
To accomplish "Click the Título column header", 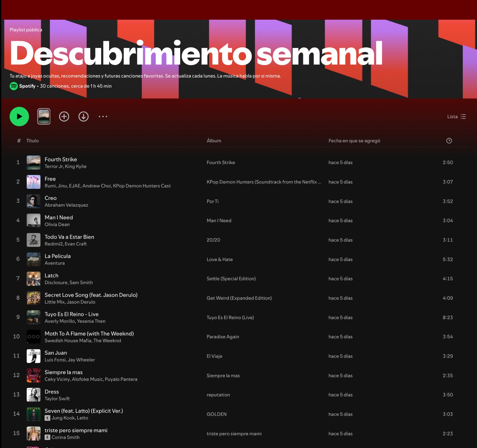I will pos(32,141).
